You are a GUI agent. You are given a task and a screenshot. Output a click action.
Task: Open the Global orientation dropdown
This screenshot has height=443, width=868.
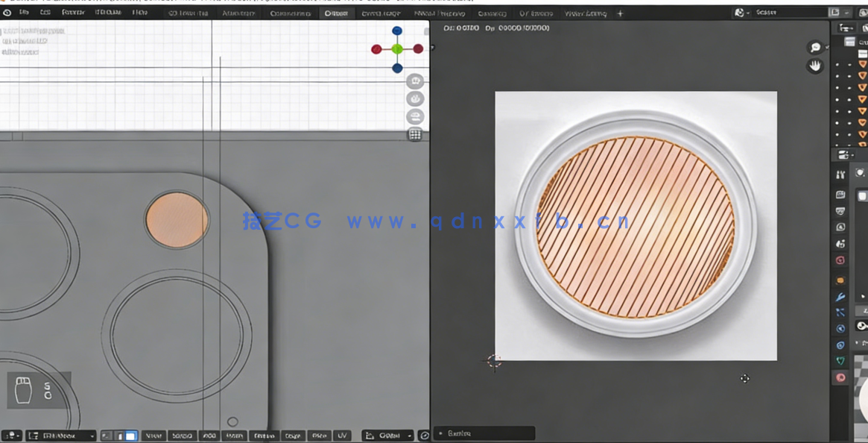coord(387,435)
